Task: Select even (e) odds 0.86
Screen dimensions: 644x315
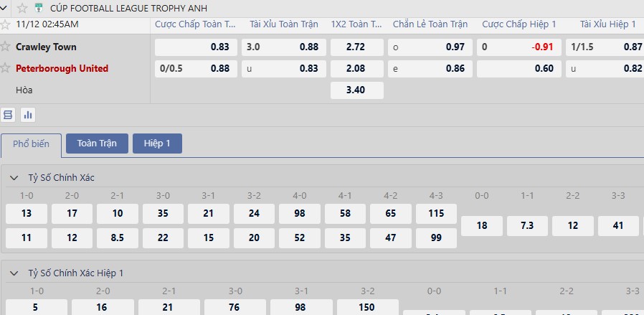Action: (428, 69)
